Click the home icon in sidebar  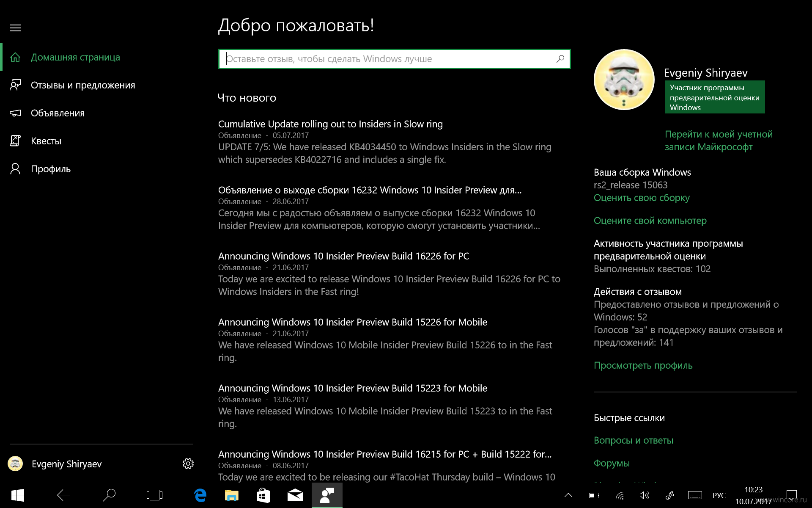[x=15, y=57]
